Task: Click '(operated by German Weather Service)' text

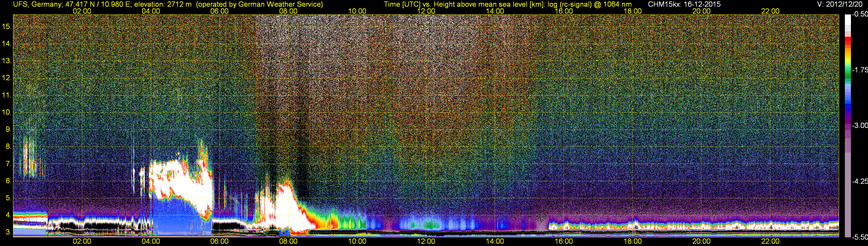Action: (260, 4)
